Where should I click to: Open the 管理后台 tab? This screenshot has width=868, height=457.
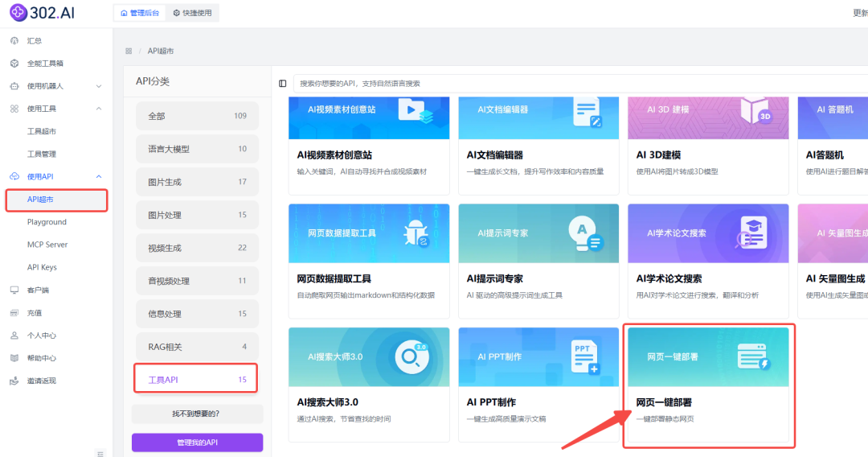tap(140, 13)
